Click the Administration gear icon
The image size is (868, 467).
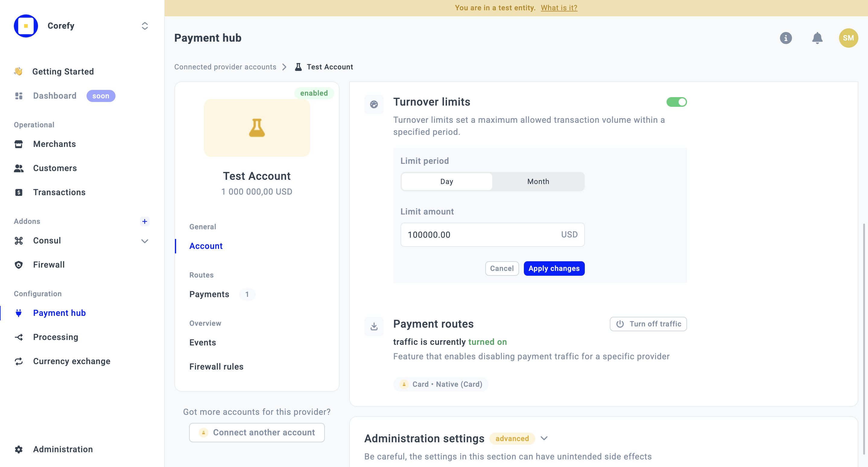point(18,449)
